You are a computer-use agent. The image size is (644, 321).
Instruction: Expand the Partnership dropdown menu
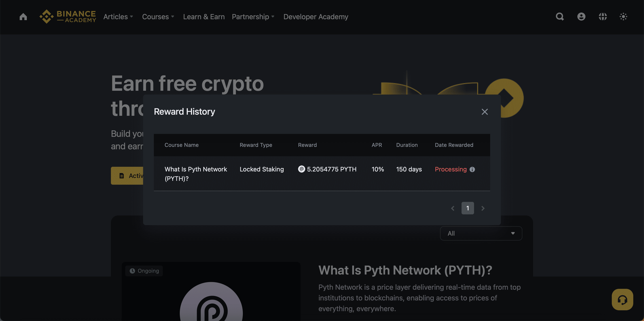click(x=253, y=17)
